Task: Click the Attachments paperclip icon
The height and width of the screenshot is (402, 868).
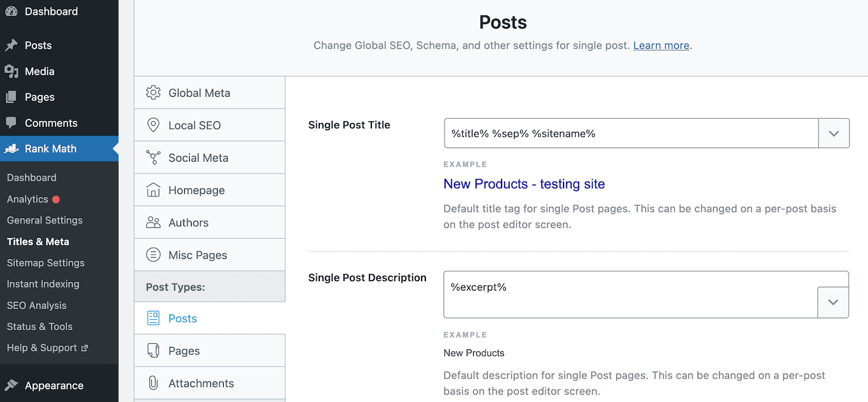Action: click(153, 383)
